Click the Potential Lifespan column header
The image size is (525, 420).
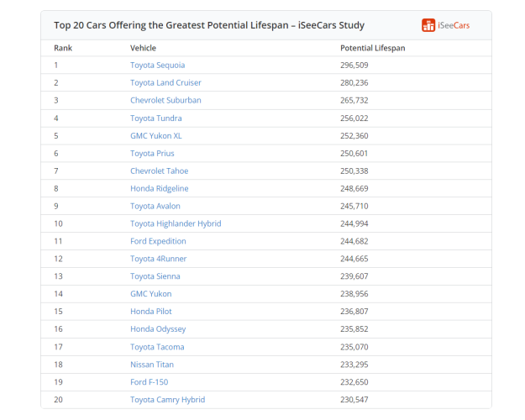point(373,48)
